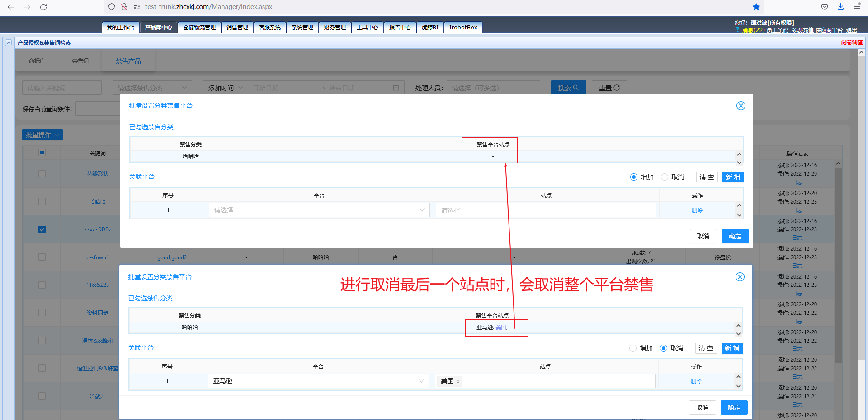
Task: Go back with the browser back arrow
Action: 11,7
